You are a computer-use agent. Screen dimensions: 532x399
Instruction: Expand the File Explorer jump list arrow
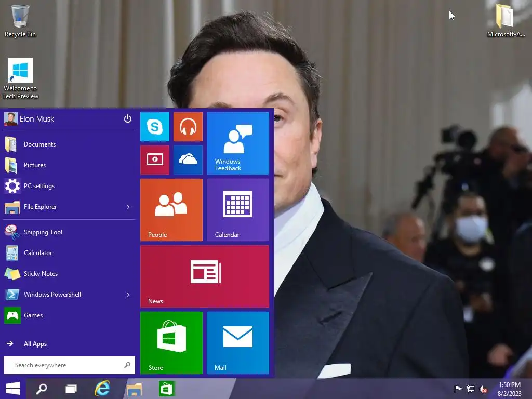(x=128, y=207)
